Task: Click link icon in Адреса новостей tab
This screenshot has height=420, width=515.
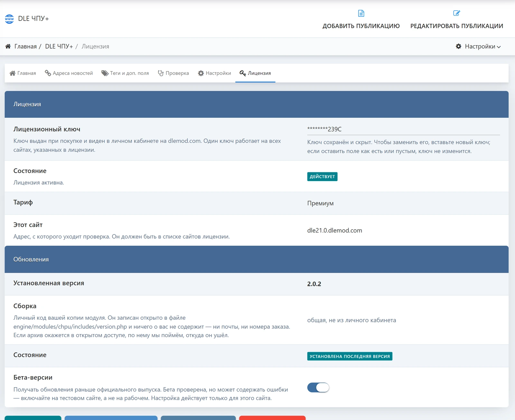Action: 48,73
